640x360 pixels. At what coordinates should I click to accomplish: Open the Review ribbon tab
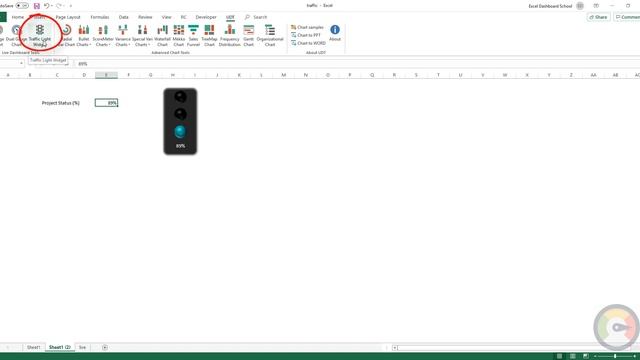[145, 17]
